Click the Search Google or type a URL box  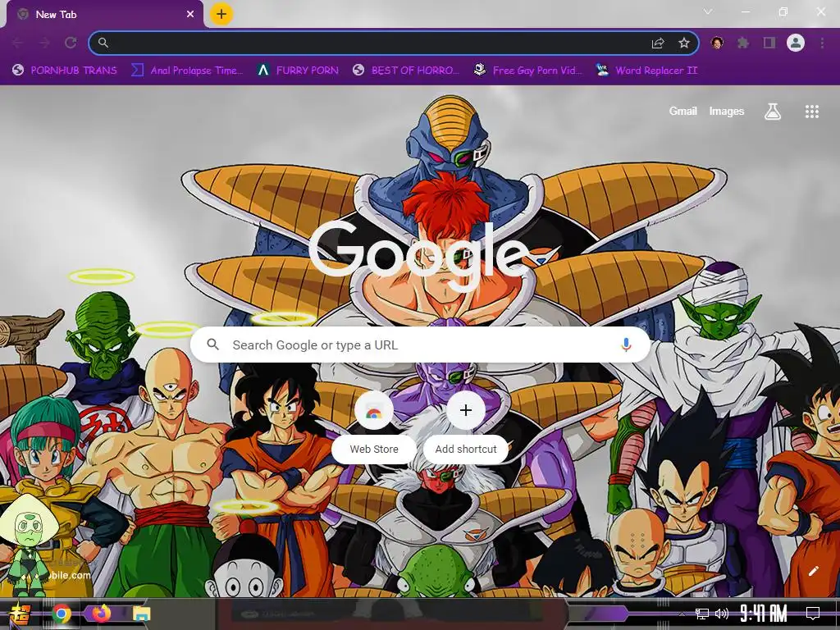point(421,345)
